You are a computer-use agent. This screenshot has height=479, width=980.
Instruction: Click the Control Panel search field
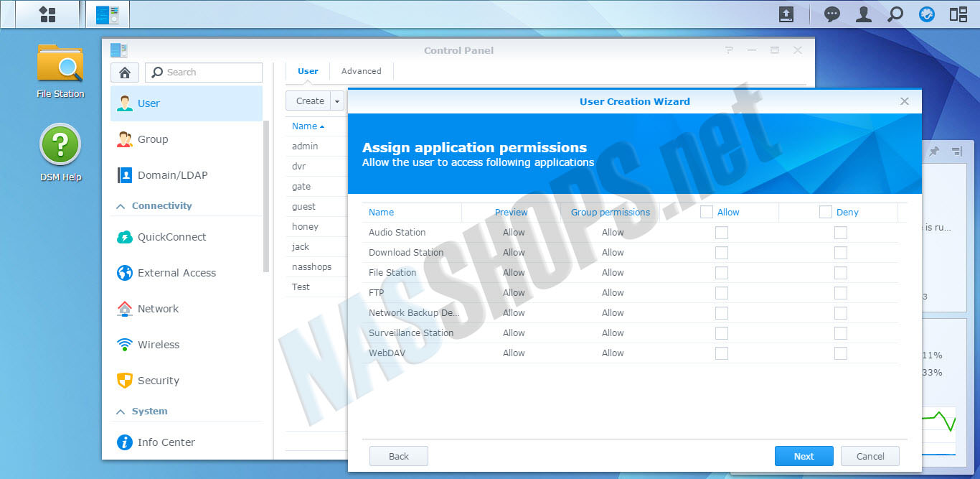pyautogui.click(x=204, y=73)
